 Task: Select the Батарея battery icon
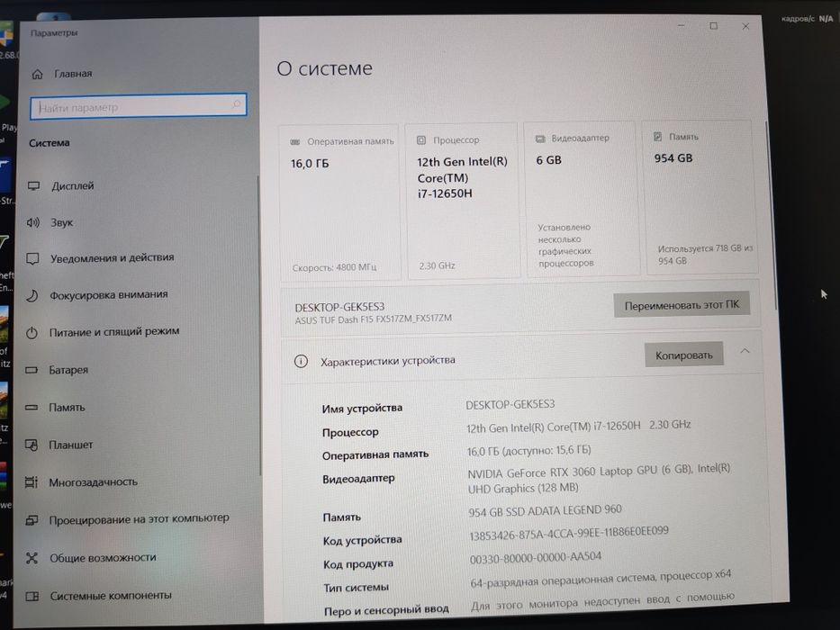(x=32, y=370)
